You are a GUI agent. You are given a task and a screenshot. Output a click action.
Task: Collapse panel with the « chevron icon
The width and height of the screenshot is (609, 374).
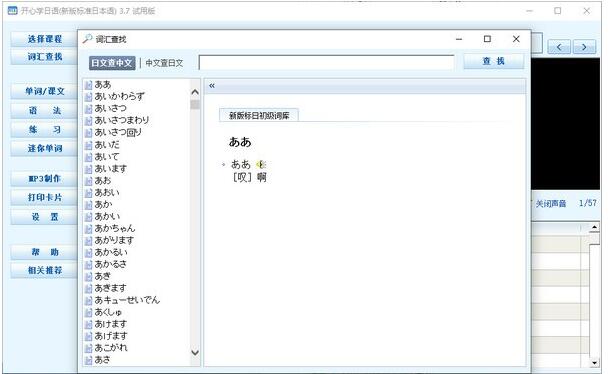212,86
